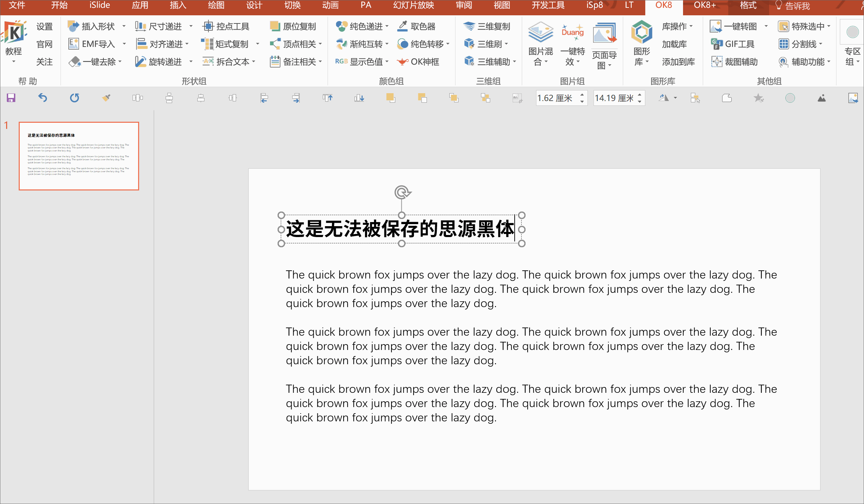864x504 pixels.
Task: Click the undo arrow icon
Action: (43, 98)
